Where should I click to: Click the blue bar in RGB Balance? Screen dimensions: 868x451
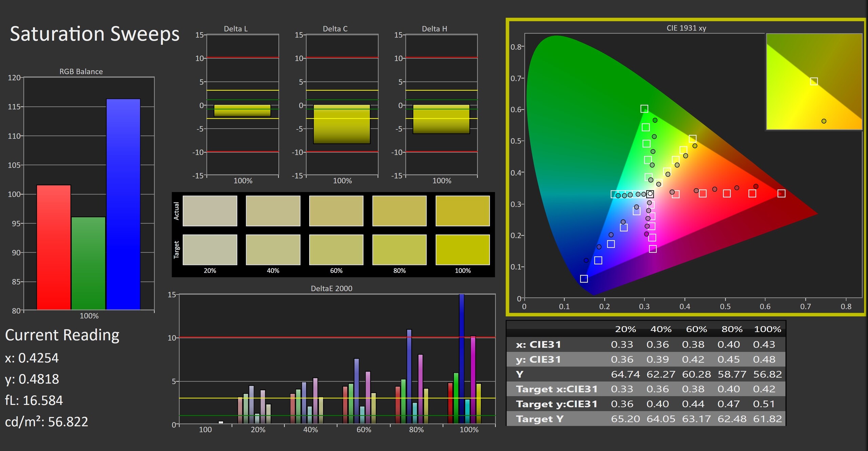(123, 204)
